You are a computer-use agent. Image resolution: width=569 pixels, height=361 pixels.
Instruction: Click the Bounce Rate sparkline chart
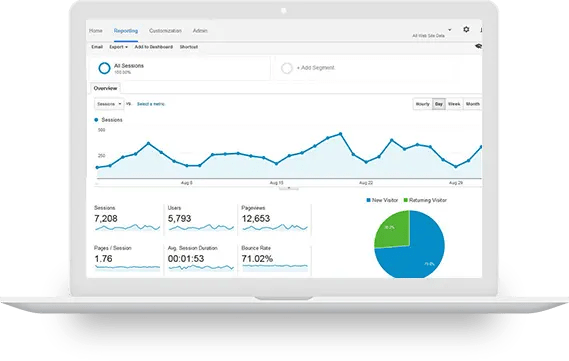[275, 267]
